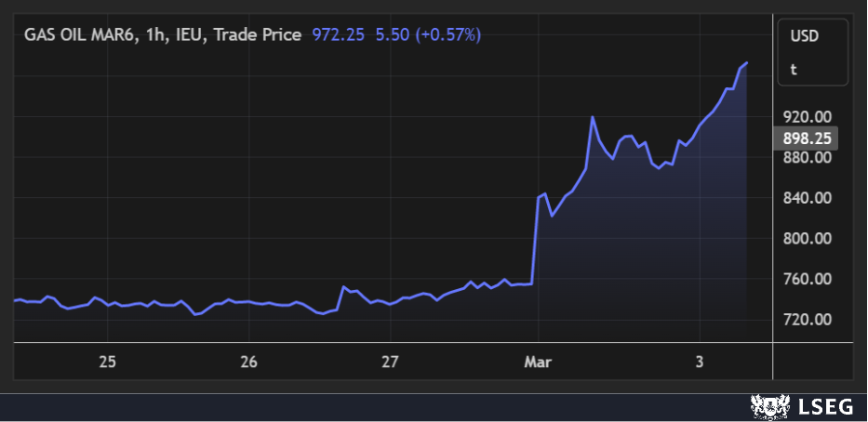Click the LSEG brand text in footer
This screenshot has width=868, height=422.
point(824,406)
